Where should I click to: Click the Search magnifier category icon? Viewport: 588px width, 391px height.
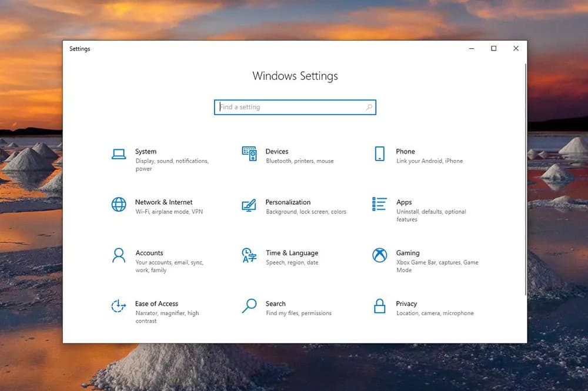click(249, 306)
